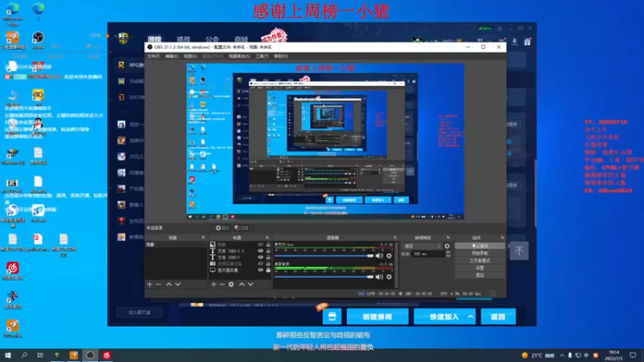The width and height of the screenshot is (644, 362).
Task: Adjust the 桌面音频 volume slider
Action: [324, 277]
